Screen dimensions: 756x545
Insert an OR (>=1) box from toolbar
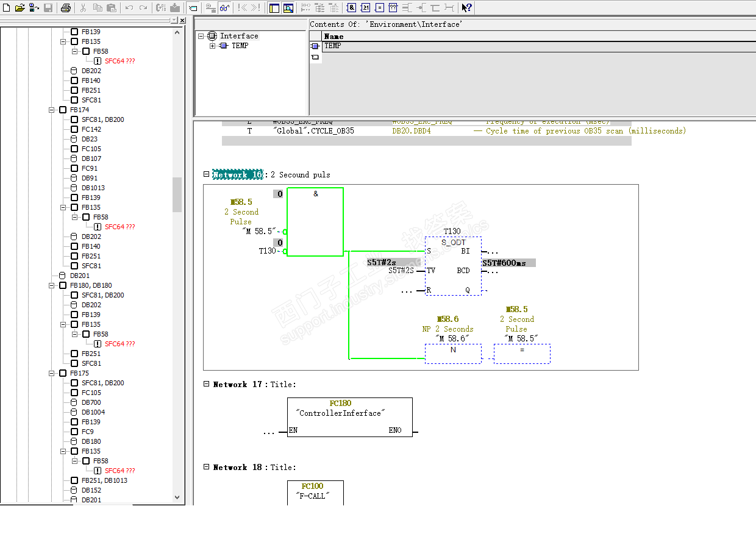(x=365, y=8)
